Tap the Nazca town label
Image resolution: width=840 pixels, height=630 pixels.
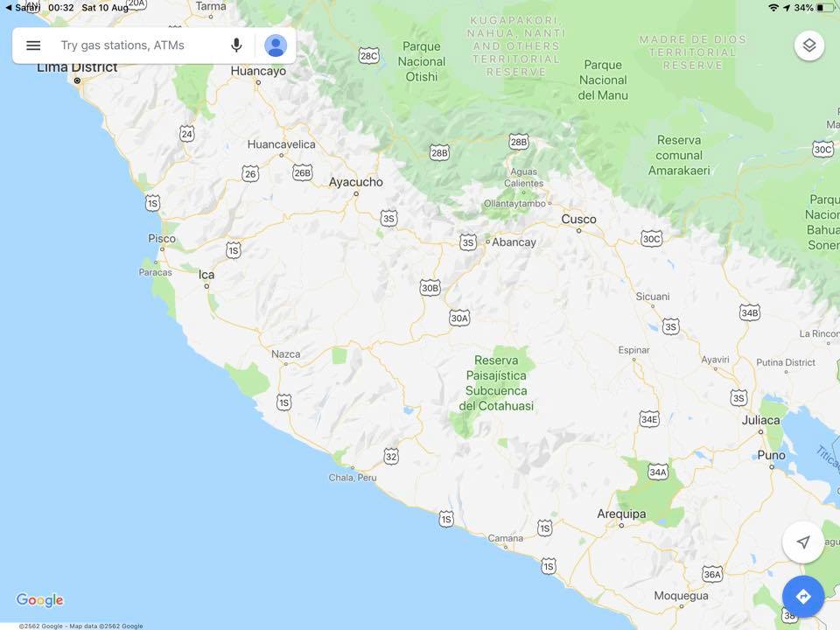coord(285,354)
